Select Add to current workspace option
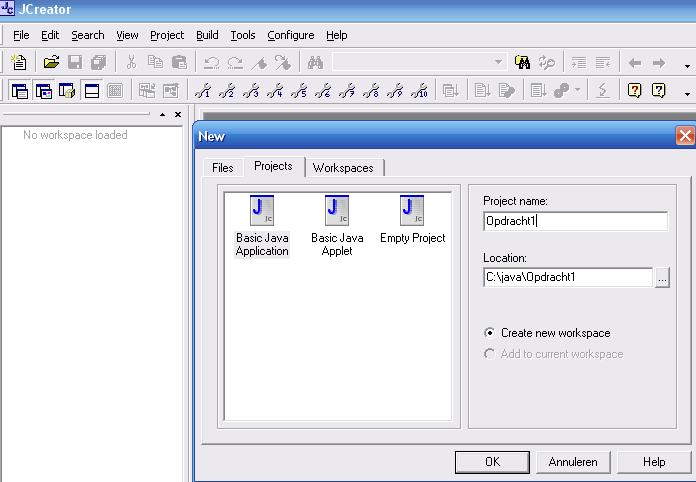This screenshot has width=696, height=482. point(554,354)
